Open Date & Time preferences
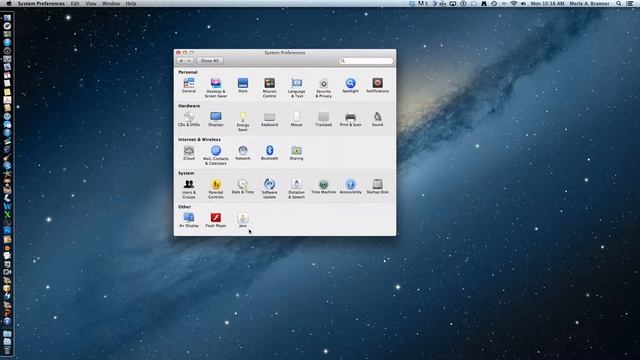Screen dimensions: 640x360 [243, 187]
